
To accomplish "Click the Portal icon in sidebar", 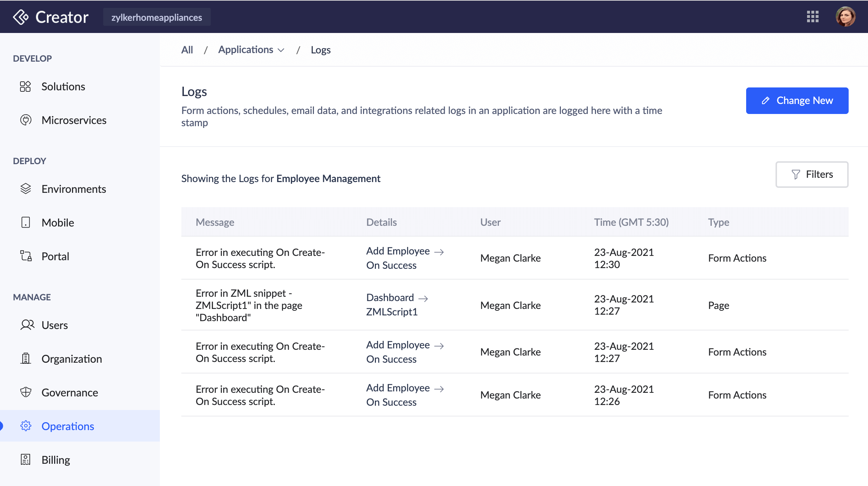I will click(25, 256).
